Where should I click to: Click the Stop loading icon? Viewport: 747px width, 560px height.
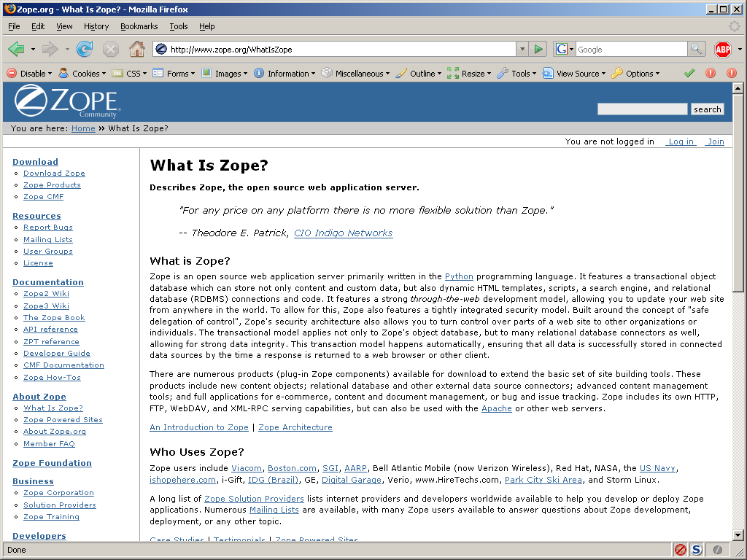click(111, 49)
